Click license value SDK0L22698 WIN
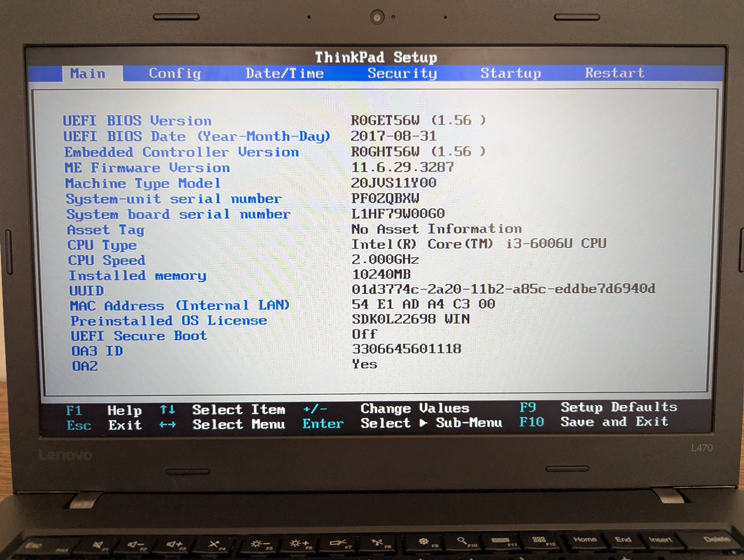 tap(411, 319)
